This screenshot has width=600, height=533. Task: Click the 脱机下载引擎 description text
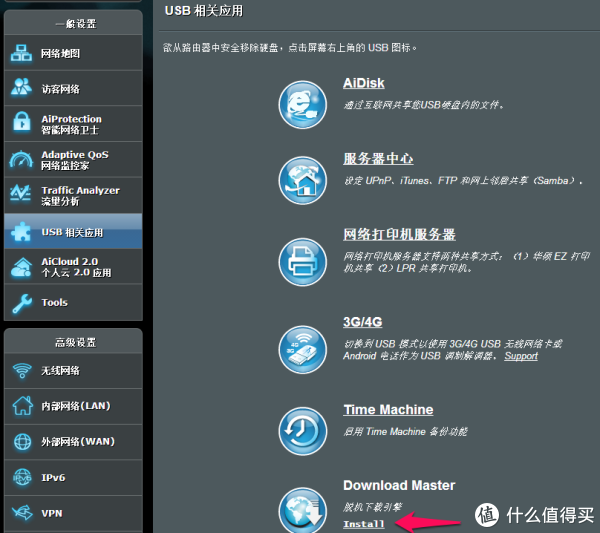(373, 507)
